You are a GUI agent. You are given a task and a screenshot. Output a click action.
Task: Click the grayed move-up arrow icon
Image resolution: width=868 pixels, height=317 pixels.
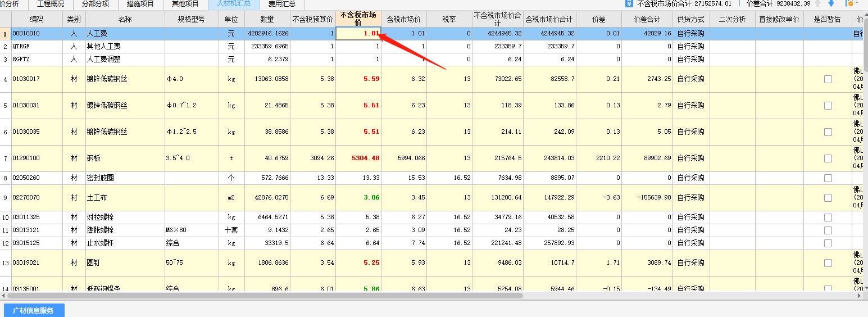pos(818,3)
